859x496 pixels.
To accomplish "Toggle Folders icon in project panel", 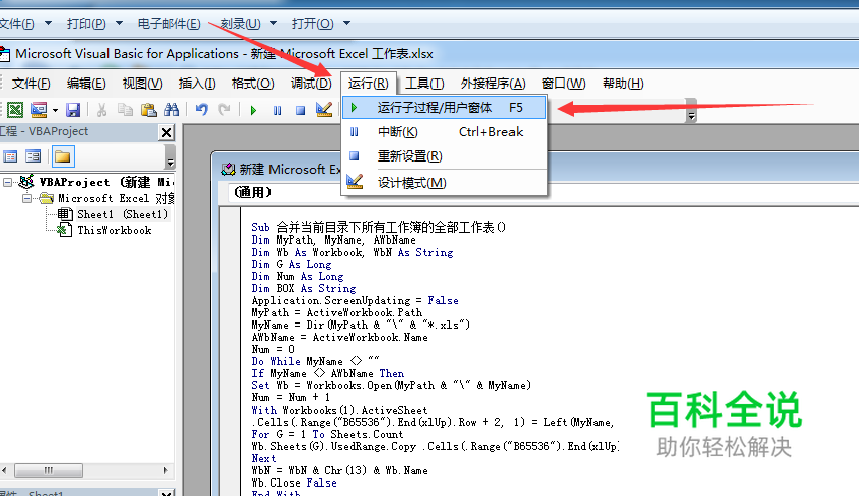I will [62, 157].
